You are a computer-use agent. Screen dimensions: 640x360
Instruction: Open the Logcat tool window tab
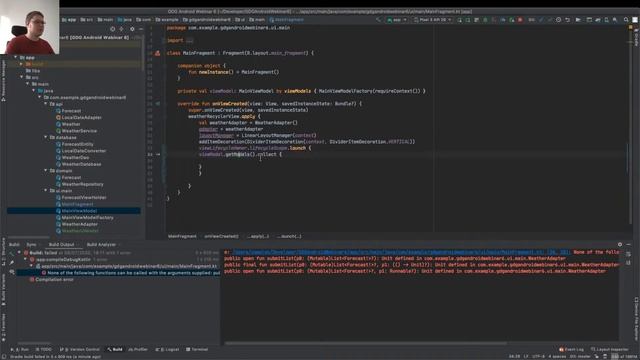click(x=168, y=349)
